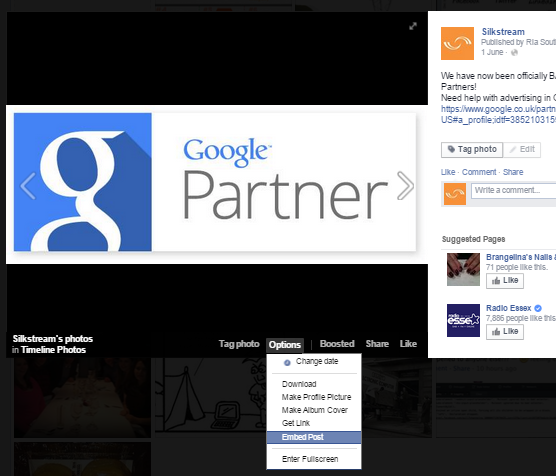Like the Radio Essex page
The image size is (556, 476).
point(505,332)
